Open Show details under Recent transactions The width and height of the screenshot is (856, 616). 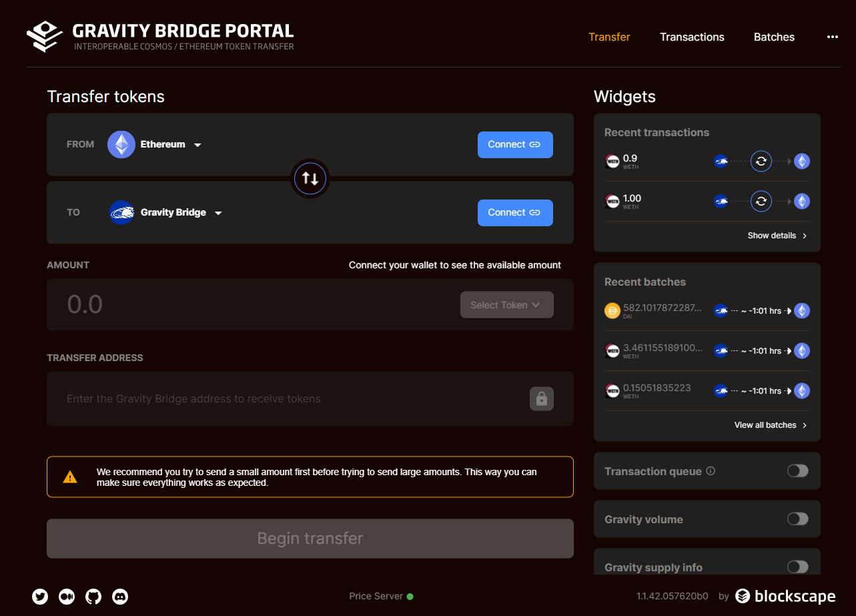tap(777, 236)
